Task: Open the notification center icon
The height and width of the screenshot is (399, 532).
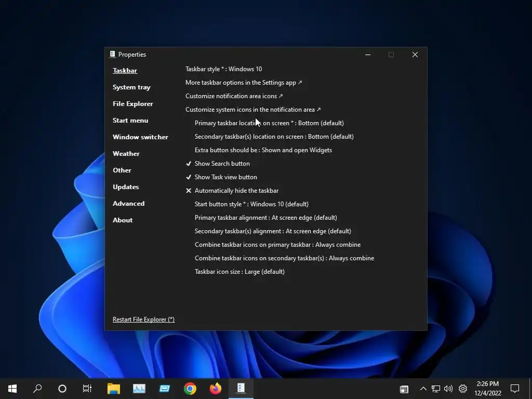Action: point(515,389)
